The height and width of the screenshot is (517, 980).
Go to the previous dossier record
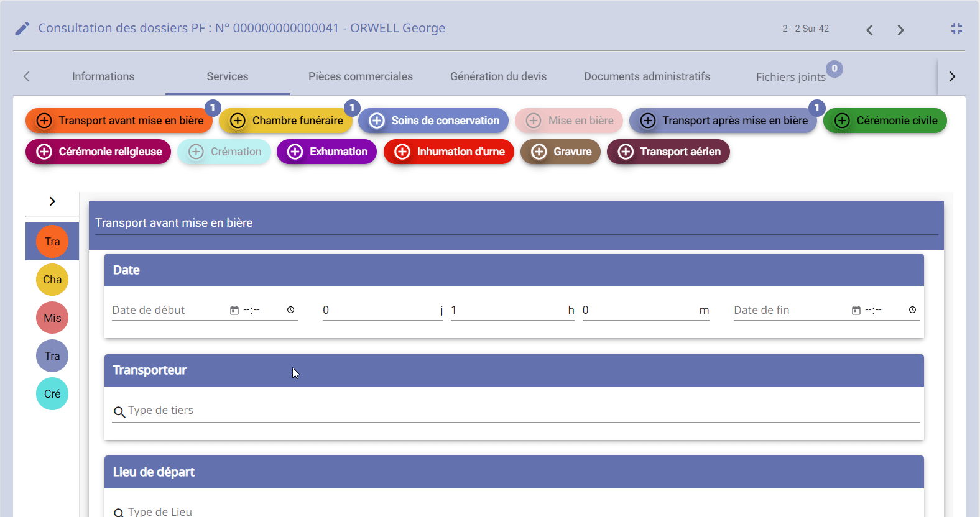869,30
